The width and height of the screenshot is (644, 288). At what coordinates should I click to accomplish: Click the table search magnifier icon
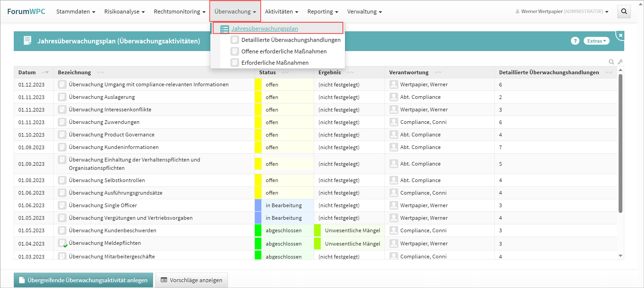[x=611, y=62]
